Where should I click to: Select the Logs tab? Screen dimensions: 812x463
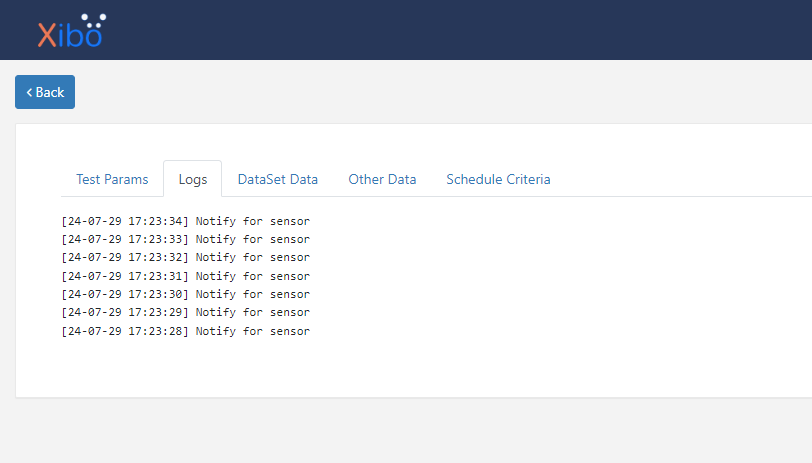coord(193,179)
